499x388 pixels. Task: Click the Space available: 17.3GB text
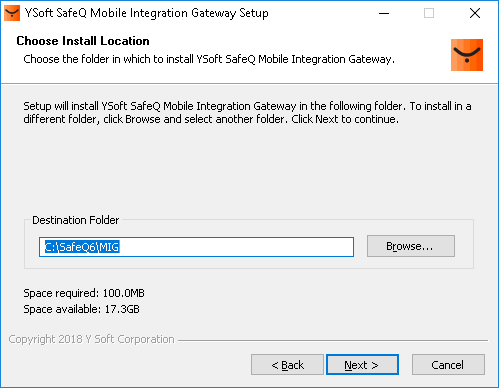point(81,309)
